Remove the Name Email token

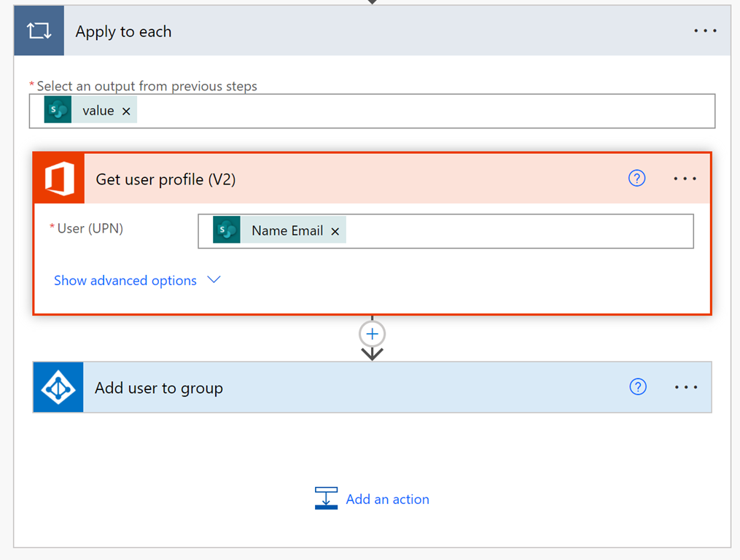[335, 231]
